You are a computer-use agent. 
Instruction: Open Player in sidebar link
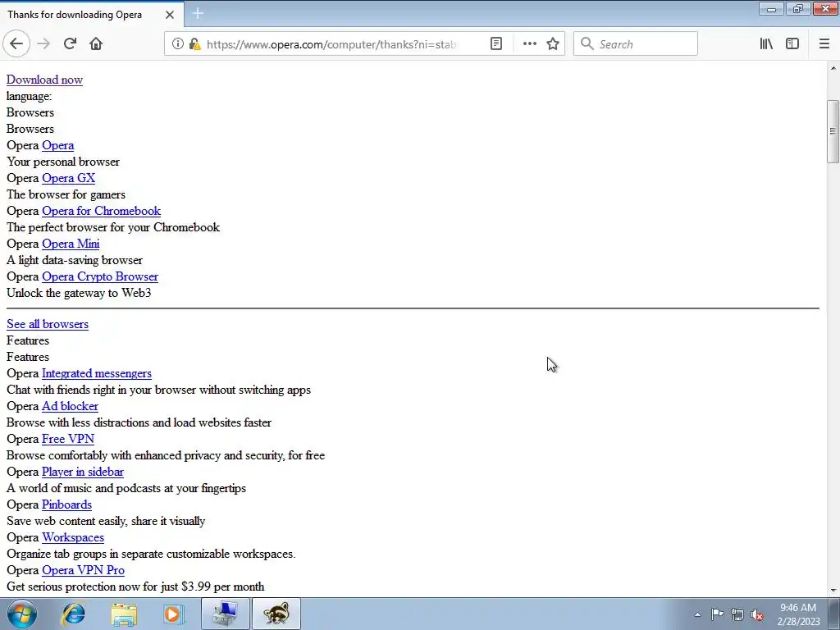click(83, 472)
